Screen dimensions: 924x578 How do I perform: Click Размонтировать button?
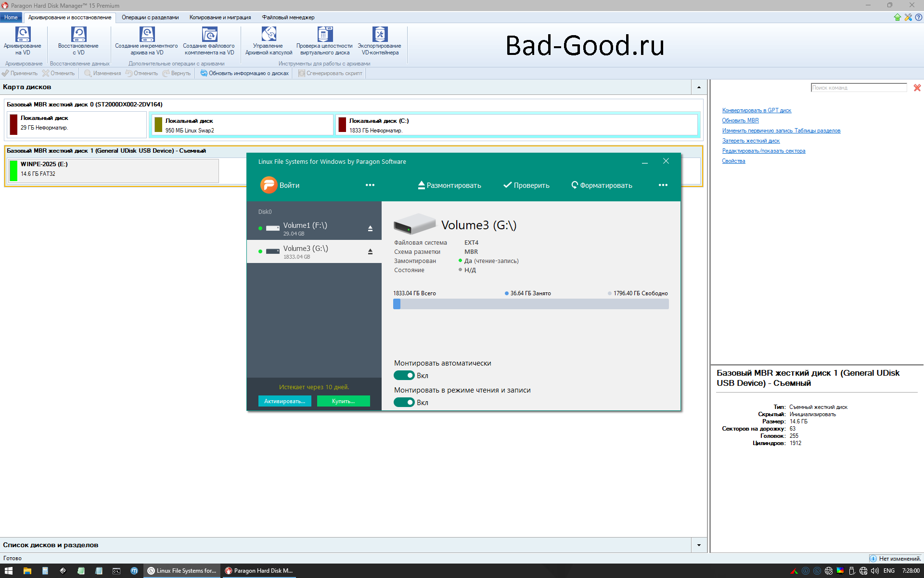coord(449,185)
